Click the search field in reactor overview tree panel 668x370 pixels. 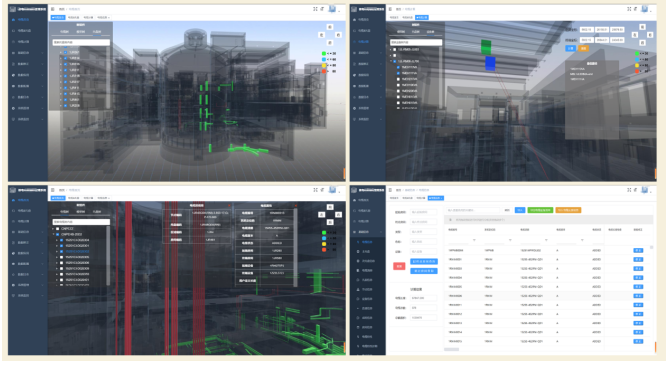81,43
